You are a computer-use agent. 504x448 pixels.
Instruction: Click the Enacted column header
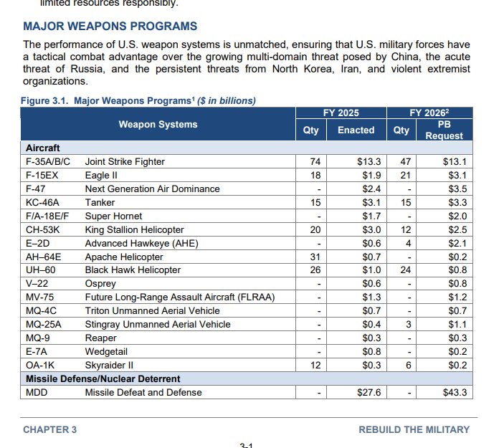click(356, 130)
